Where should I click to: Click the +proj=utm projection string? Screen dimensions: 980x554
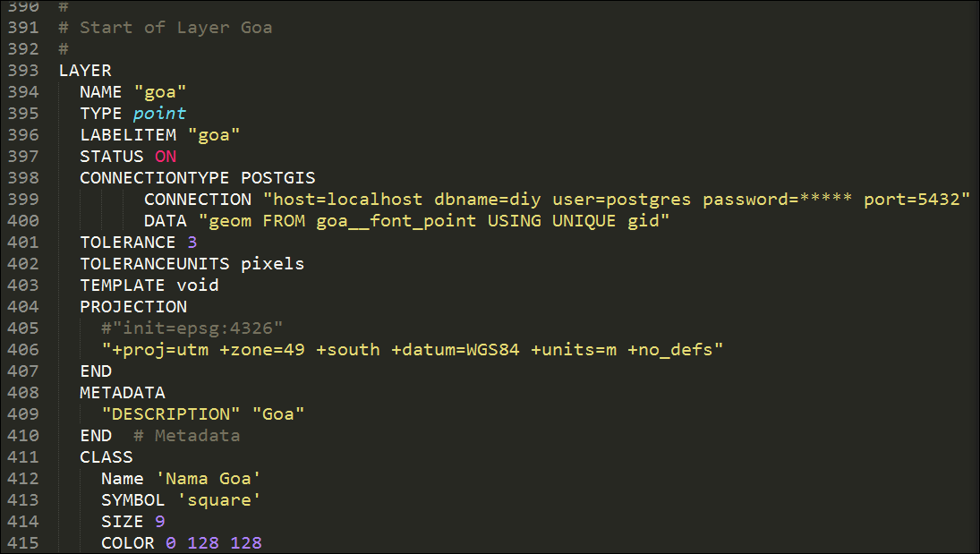[x=412, y=350]
